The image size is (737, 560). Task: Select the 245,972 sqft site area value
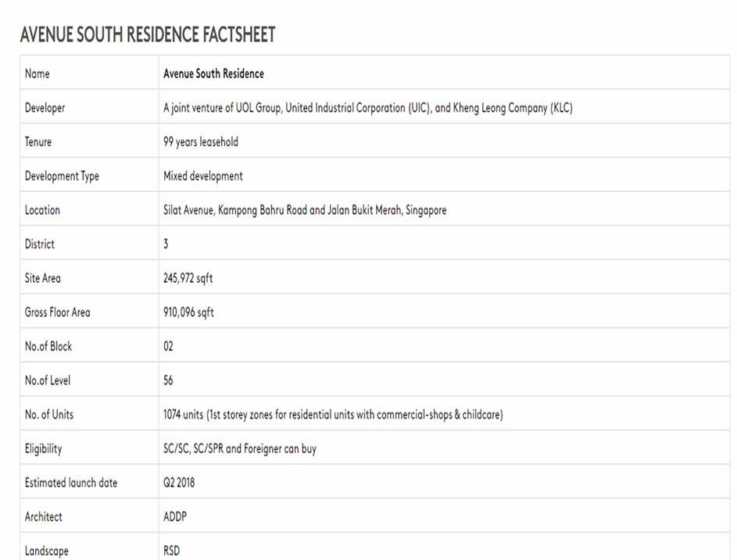tap(188, 278)
